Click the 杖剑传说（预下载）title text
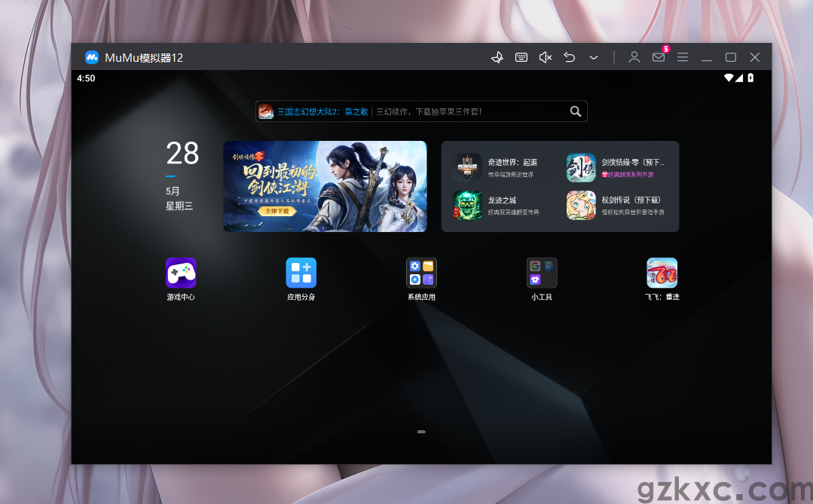Image resolution: width=813 pixels, height=504 pixels. pos(631,200)
